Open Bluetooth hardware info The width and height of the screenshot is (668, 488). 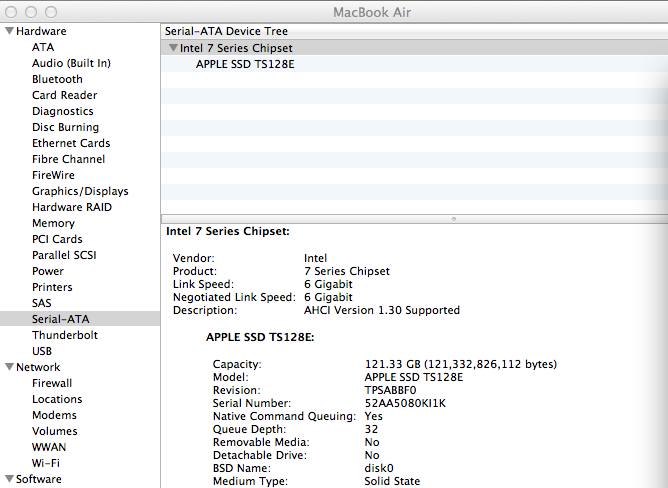[x=57, y=79]
